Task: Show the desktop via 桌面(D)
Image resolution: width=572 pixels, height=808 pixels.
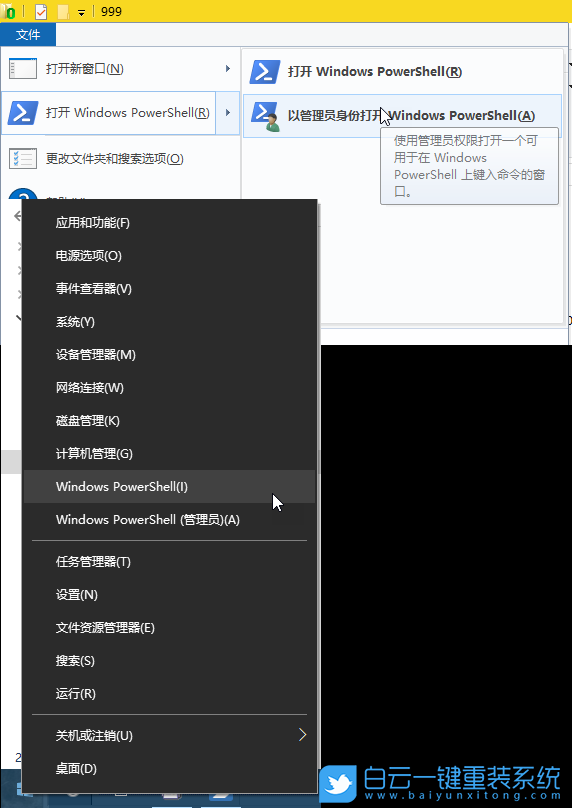Action: 169,768
